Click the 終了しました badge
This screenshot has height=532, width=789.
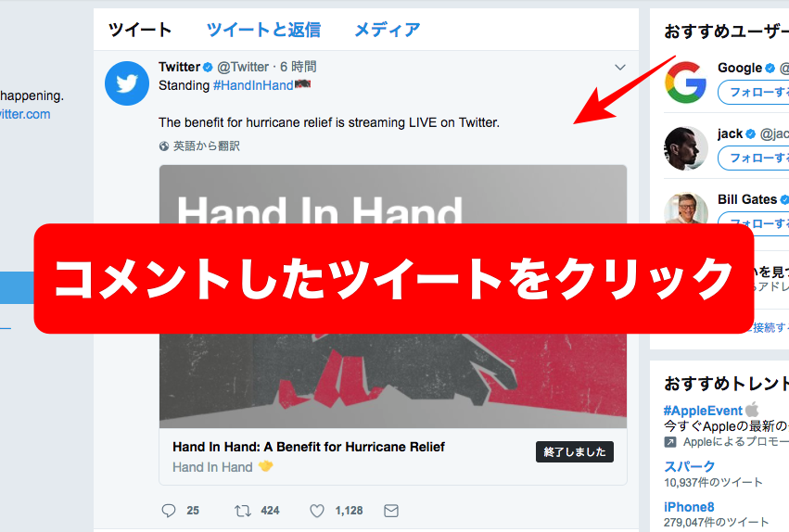(575, 451)
